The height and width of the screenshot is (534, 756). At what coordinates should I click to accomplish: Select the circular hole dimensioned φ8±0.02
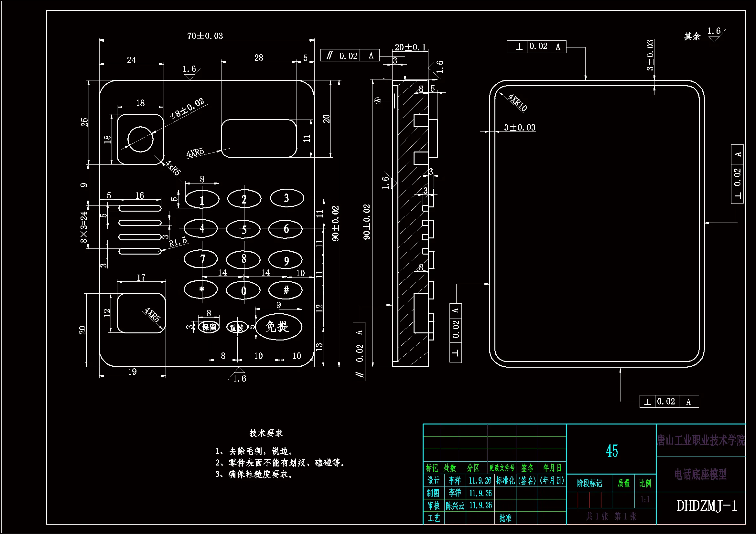click(140, 139)
